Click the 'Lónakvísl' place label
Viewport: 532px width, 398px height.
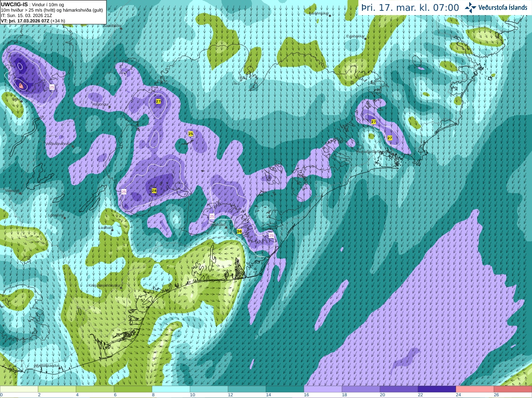56,215
